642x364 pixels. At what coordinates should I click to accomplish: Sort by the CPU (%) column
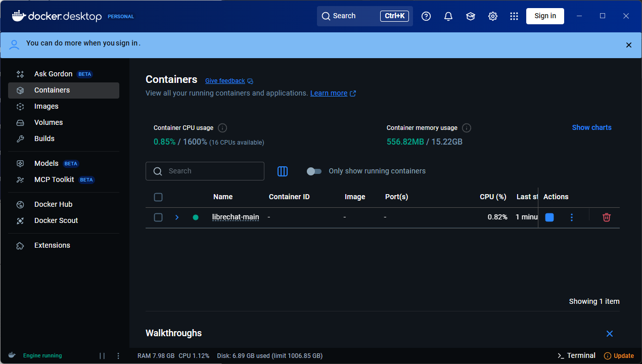[x=493, y=197]
